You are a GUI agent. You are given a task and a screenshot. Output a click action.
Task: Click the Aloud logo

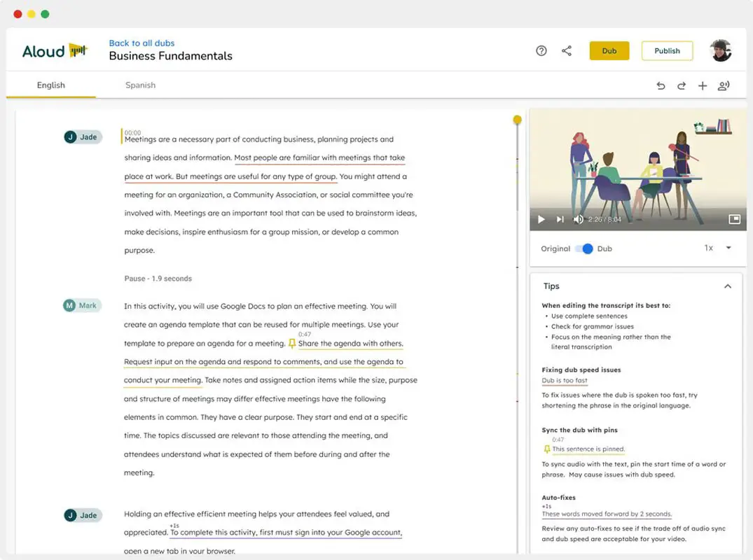click(55, 51)
